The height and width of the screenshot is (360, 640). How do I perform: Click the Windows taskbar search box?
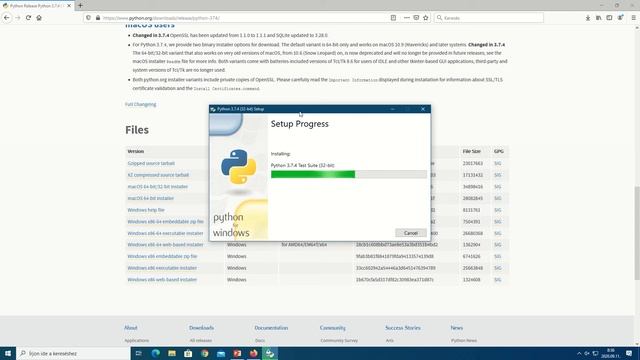(73, 353)
